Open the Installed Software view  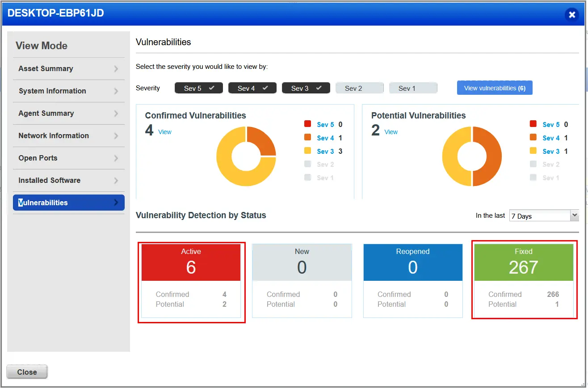(x=69, y=181)
